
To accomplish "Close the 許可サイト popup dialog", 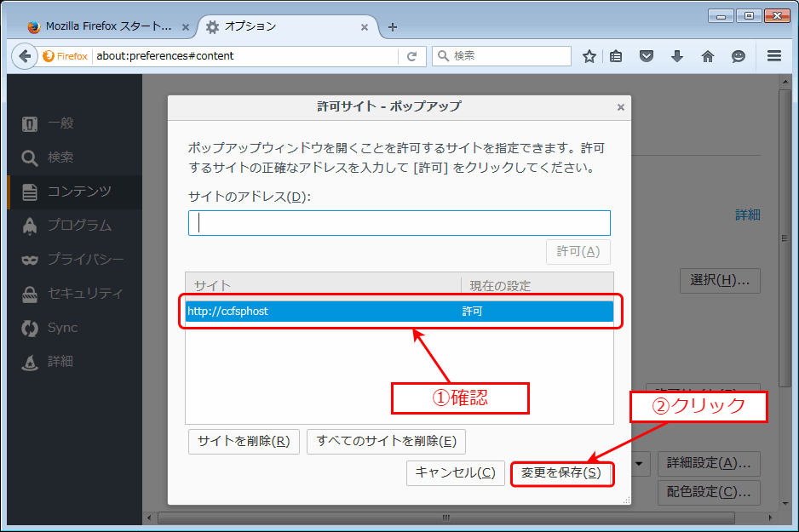I will point(621,107).
